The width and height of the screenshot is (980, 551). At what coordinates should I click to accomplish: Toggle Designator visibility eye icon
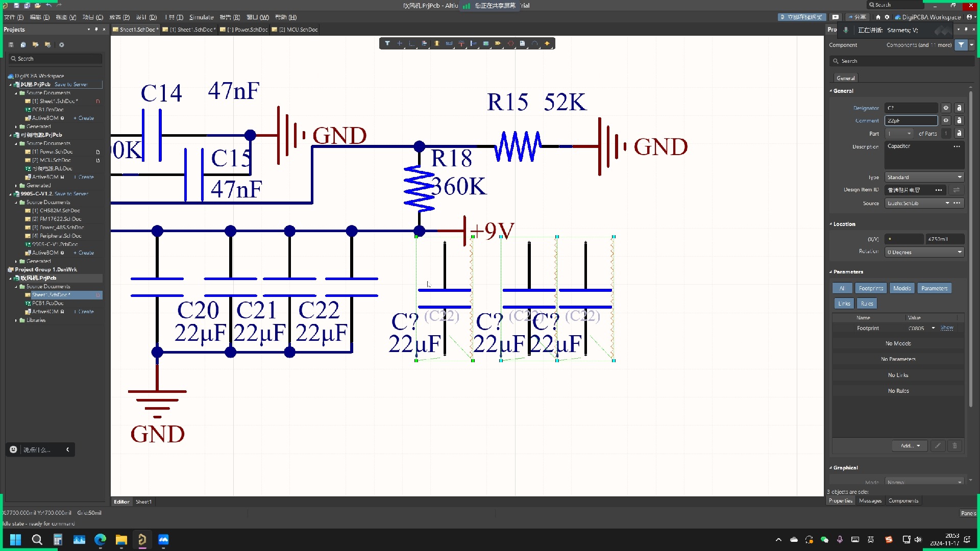946,108
